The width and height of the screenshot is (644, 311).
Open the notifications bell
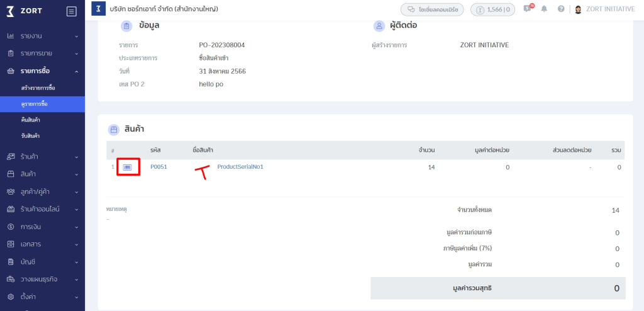coord(544,9)
